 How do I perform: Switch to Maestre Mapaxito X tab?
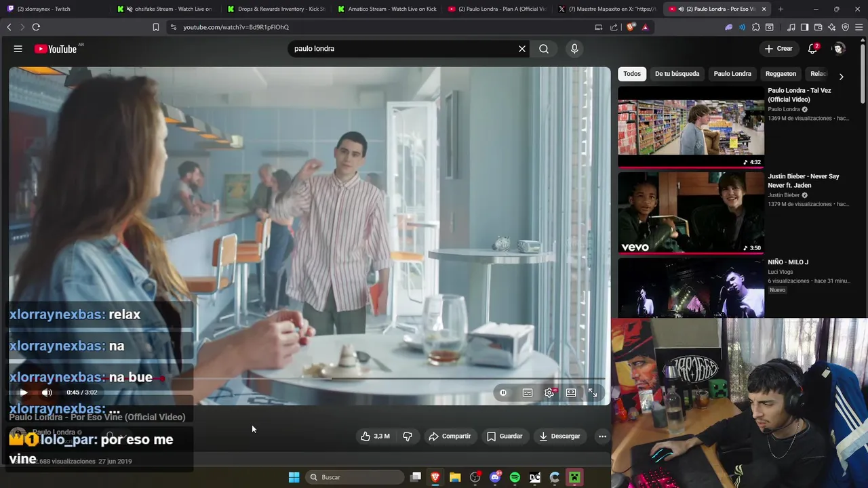[x=606, y=9]
